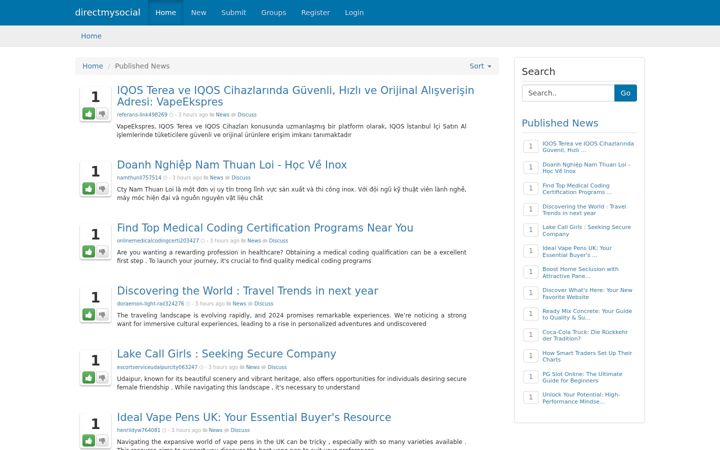Viewport: 720px width, 450px height.
Task: Open sidebar link Boost Home Seclusion
Action: pos(580,272)
